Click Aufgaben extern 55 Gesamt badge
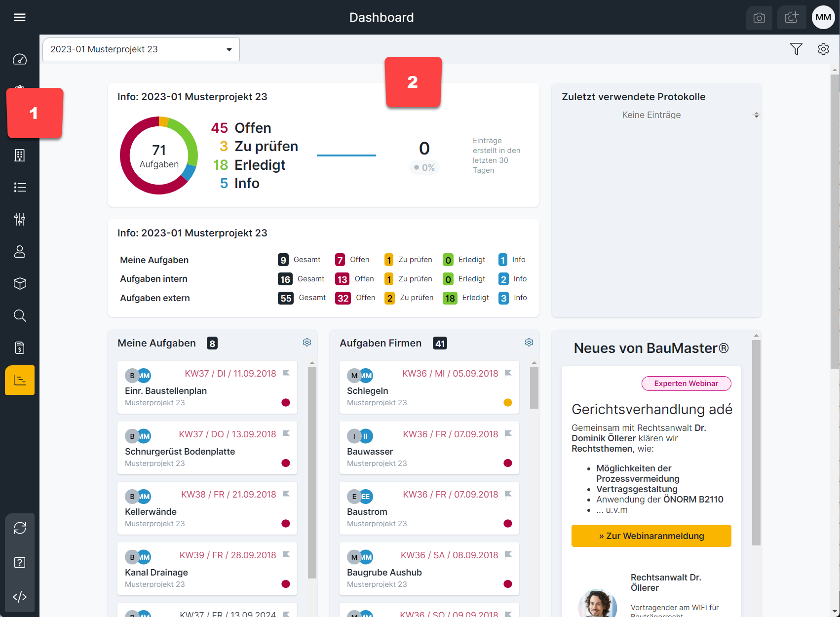Screen dimensions: 840x617 286,298
